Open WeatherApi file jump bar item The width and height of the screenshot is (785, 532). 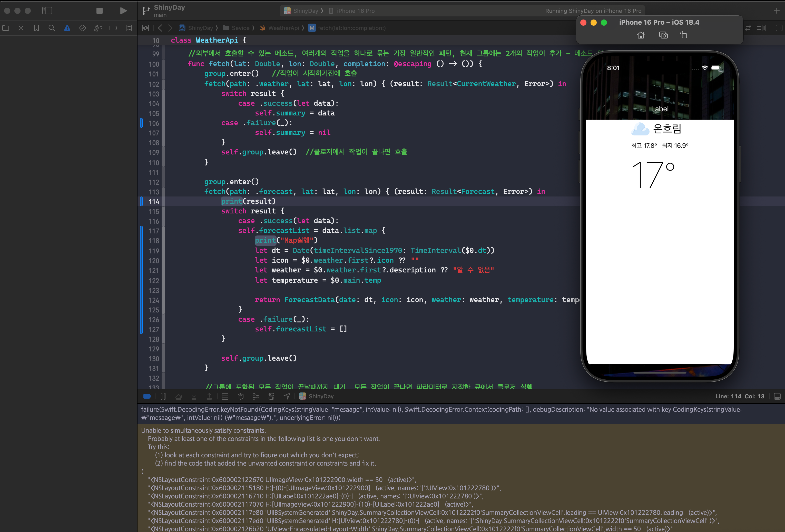(280, 28)
